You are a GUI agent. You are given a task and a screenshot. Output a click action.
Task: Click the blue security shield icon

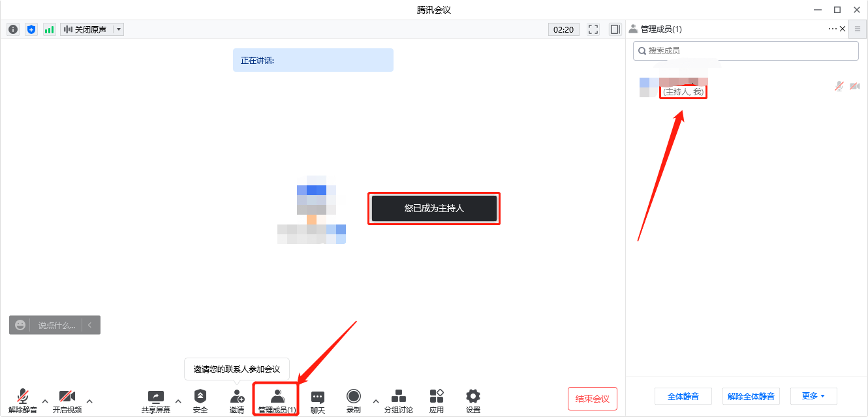coord(31,29)
